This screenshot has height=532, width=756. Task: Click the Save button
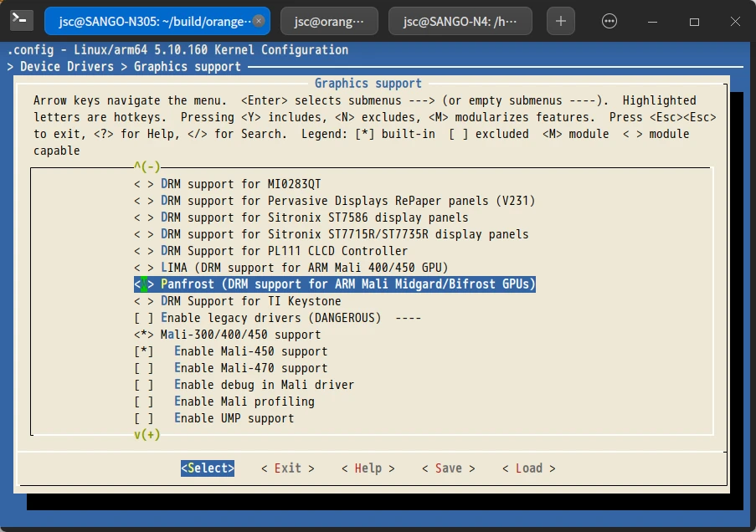(448, 468)
